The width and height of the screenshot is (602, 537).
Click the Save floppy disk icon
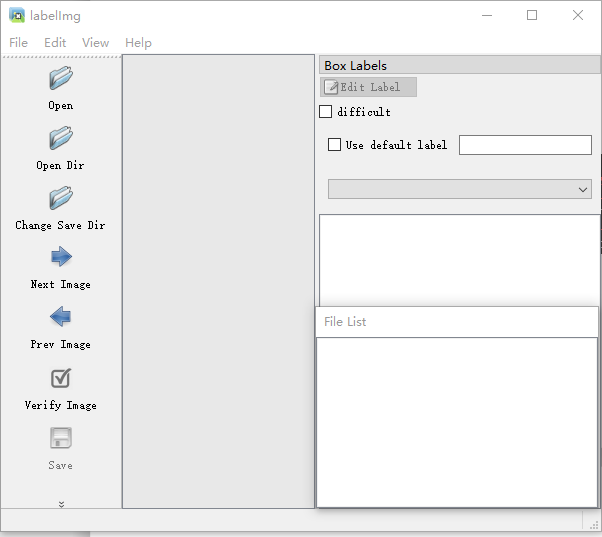click(61, 438)
